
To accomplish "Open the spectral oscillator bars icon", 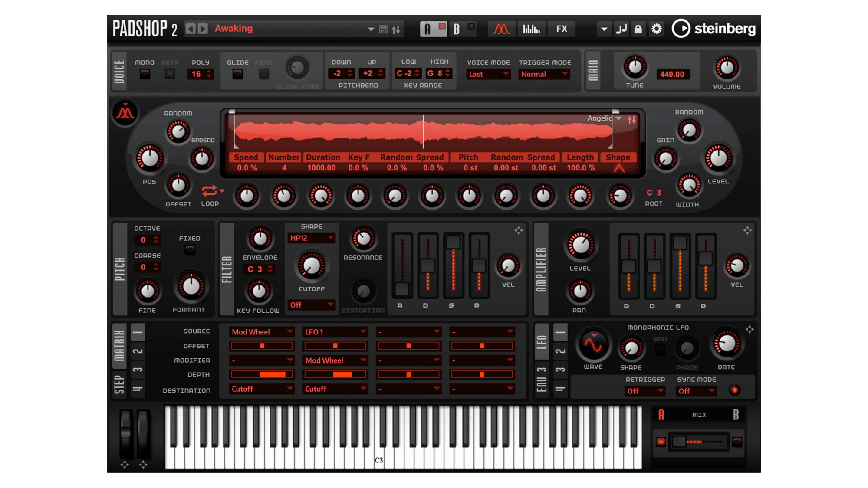I will (531, 29).
